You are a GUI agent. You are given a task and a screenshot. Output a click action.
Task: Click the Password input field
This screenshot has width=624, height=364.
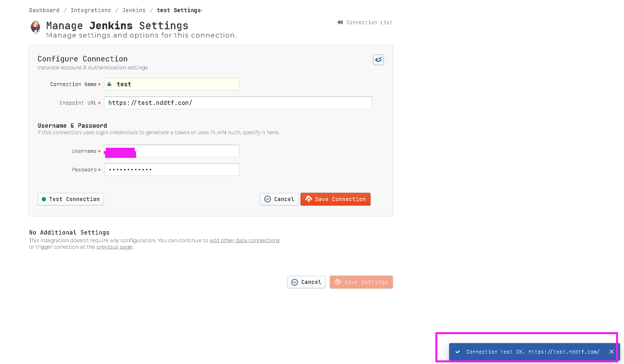coord(171,169)
